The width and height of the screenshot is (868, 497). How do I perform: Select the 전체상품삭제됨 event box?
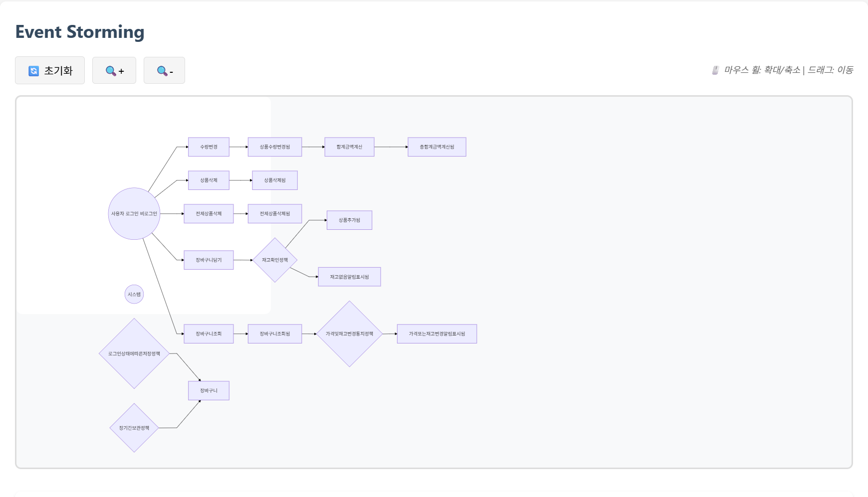point(275,214)
